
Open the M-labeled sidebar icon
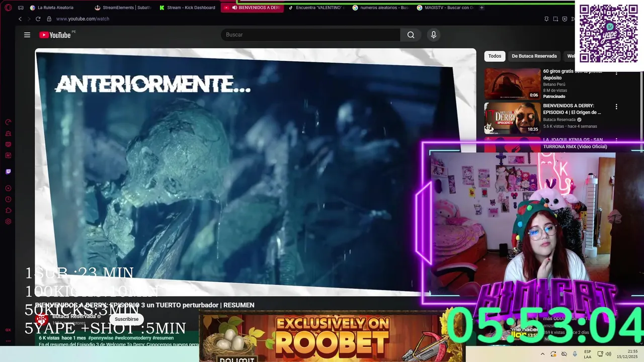click(8, 155)
